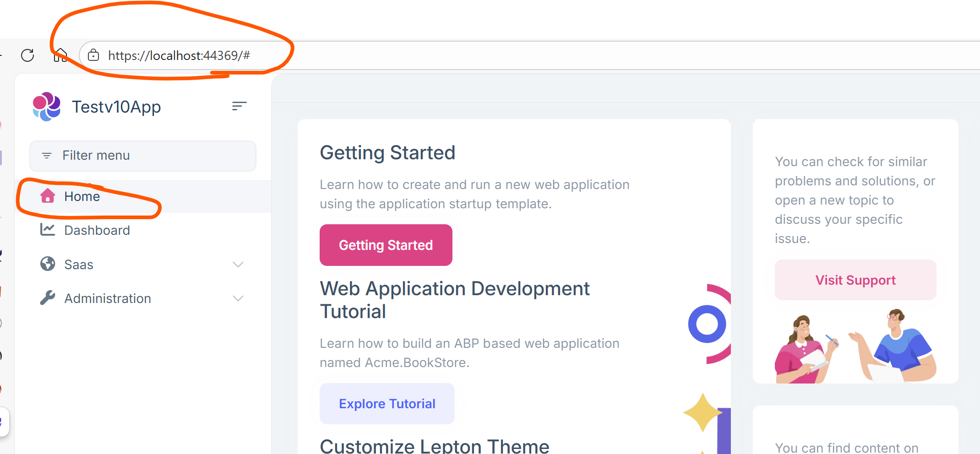
Task: Click the support illustration of two people
Action: 855,347
